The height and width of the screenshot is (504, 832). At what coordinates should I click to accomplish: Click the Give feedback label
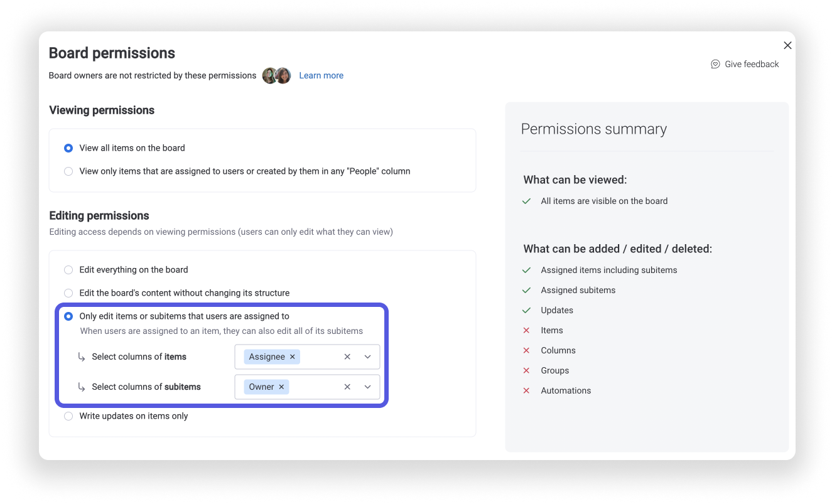click(752, 63)
